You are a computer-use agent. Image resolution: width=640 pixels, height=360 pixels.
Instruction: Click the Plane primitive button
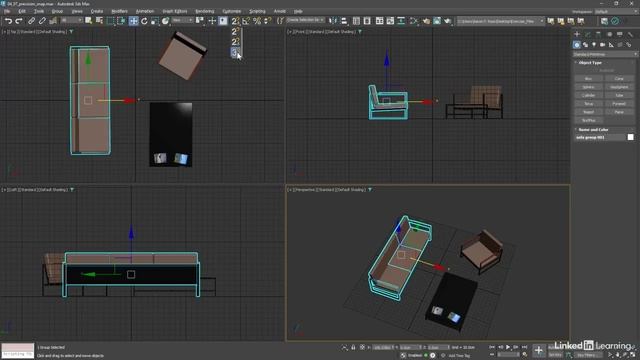[619, 112]
